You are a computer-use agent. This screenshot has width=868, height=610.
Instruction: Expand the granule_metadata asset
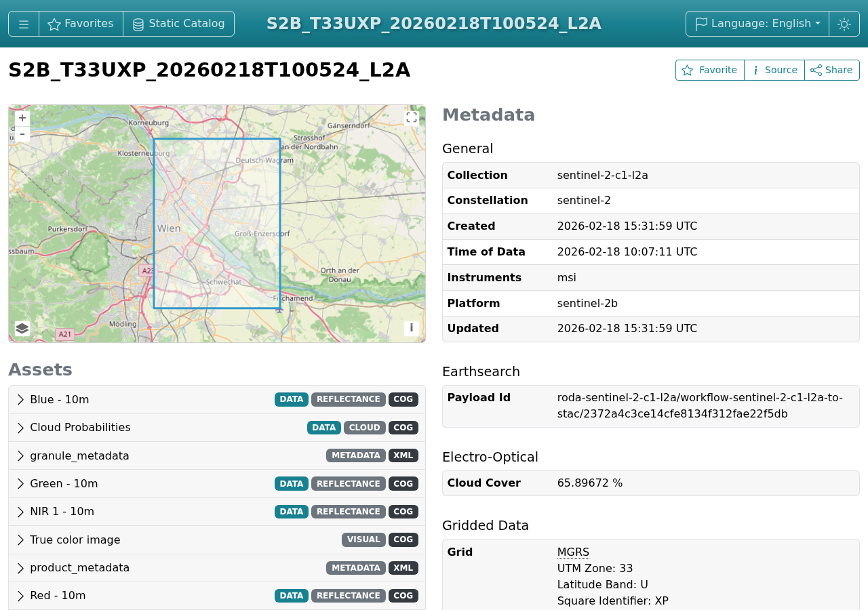tap(217, 455)
